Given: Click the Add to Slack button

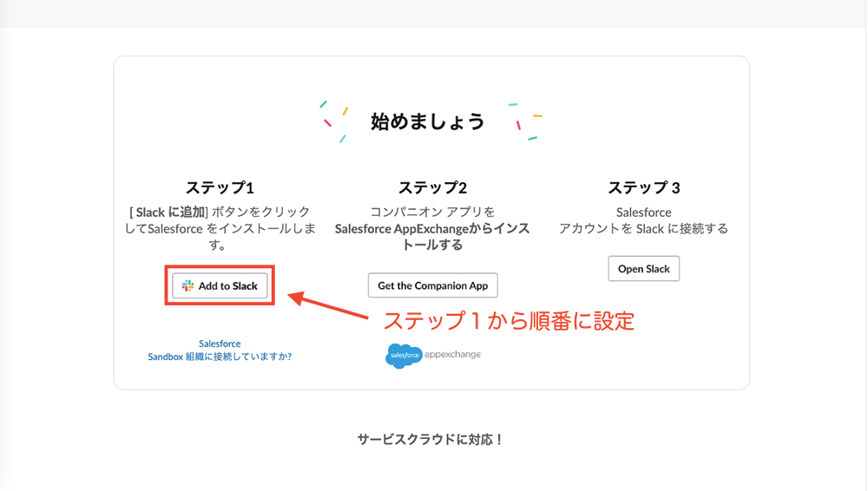Looking at the screenshot, I should [x=220, y=285].
